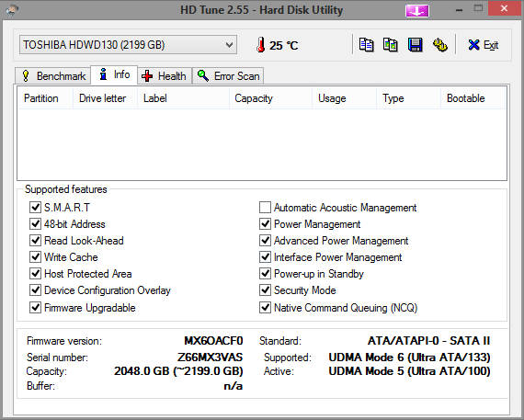524x420 pixels.
Task: Click standard value ATA/ATAPI-0 - SATA II
Action: pyautogui.click(x=428, y=341)
